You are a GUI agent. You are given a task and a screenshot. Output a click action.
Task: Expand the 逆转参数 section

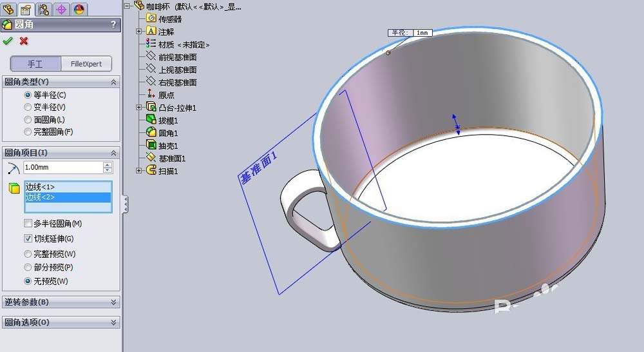pos(113,302)
